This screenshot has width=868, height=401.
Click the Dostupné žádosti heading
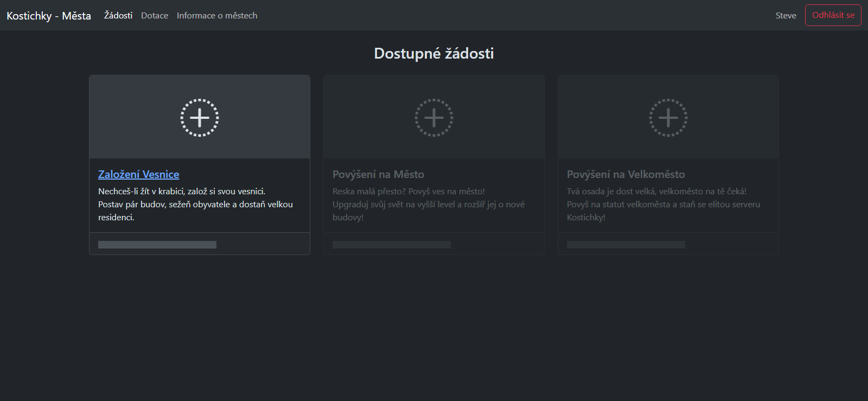[434, 53]
